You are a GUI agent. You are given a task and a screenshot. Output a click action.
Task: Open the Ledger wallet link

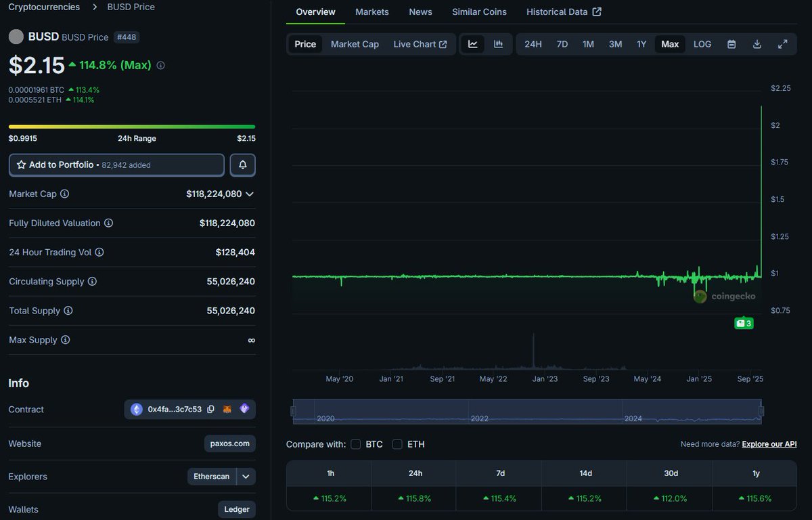[x=237, y=509]
